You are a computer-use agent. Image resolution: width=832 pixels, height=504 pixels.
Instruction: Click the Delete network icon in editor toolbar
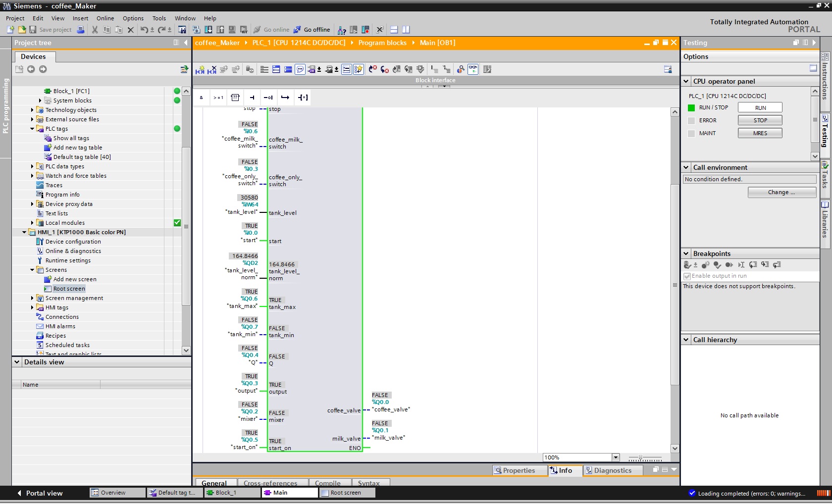[x=212, y=69]
